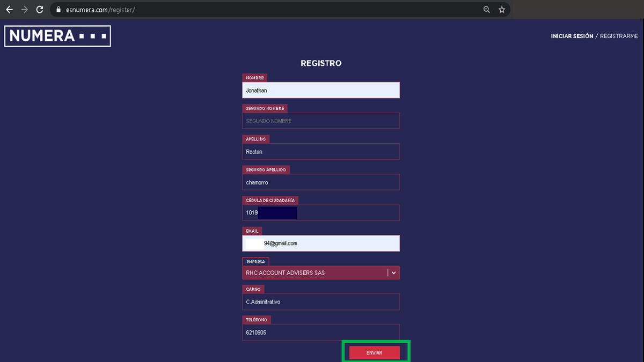The width and height of the screenshot is (644, 362).
Task: Open the RHC ACCOUNT ADVISERS SAS selector
Action: tap(314, 273)
